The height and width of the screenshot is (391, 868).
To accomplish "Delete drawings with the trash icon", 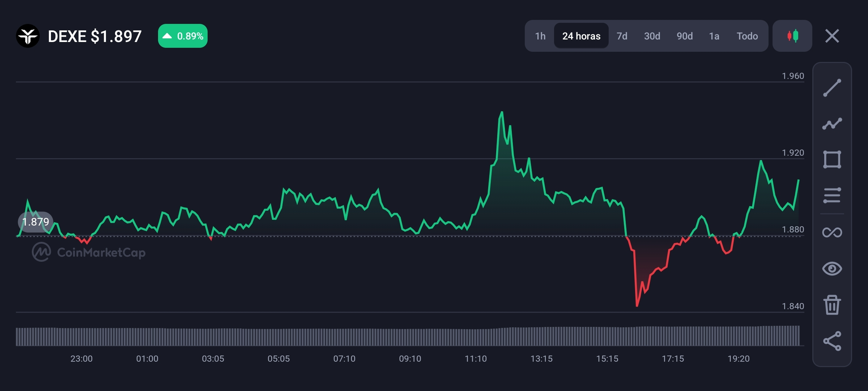I will click(832, 305).
